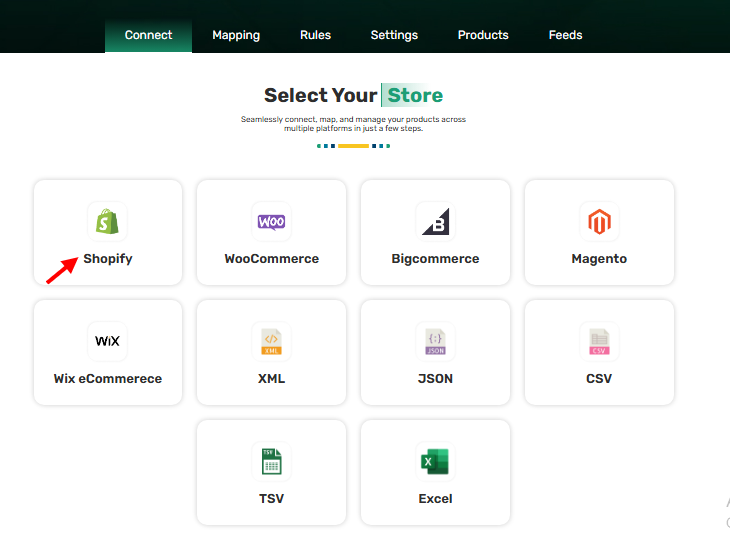
Task: Select the Shopify store label
Action: click(x=108, y=259)
